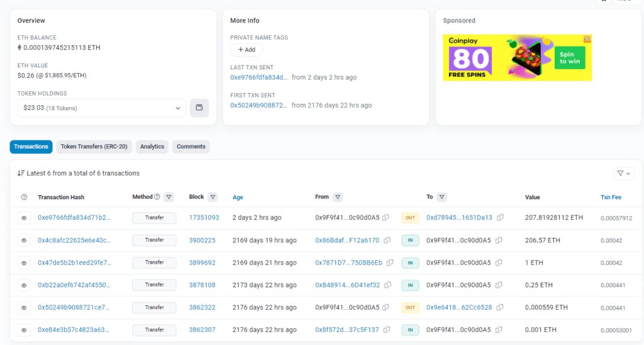Viewport: 644px width, 345px height.
Task: Open block 17351093 link
Action: (x=204, y=218)
